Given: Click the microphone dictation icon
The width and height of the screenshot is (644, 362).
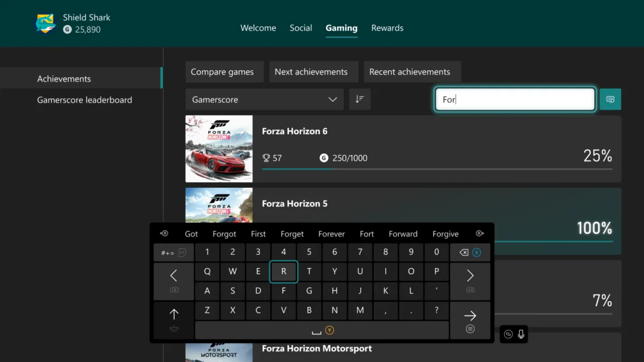Looking at the screenshot, I should (x=521, y=334).
